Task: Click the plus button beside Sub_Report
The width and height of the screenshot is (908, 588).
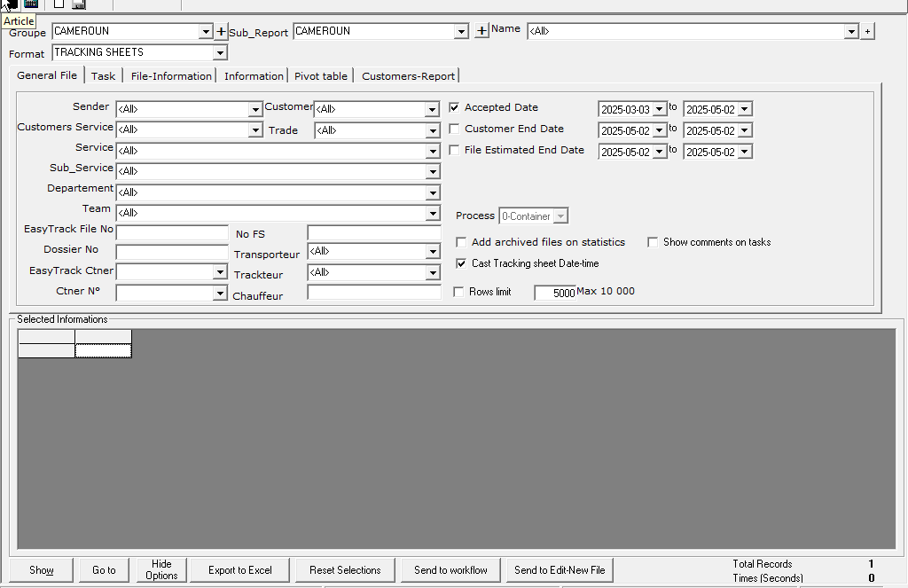Action: point(481,32)
